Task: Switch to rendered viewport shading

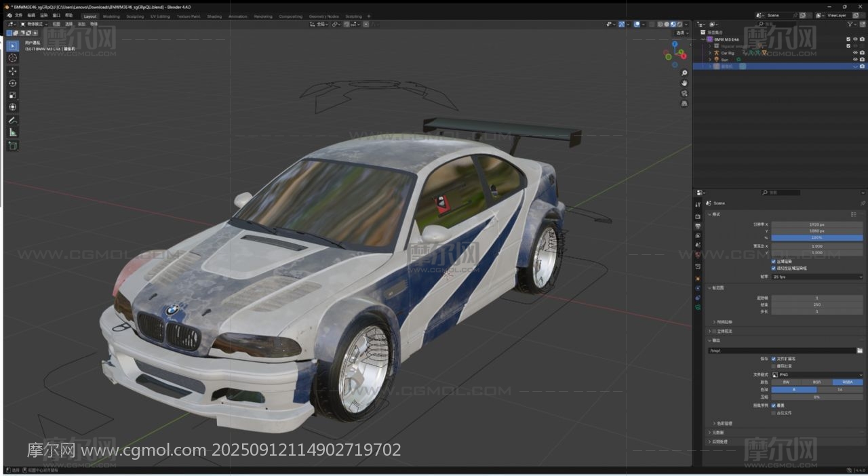Action: click(679, 24)
